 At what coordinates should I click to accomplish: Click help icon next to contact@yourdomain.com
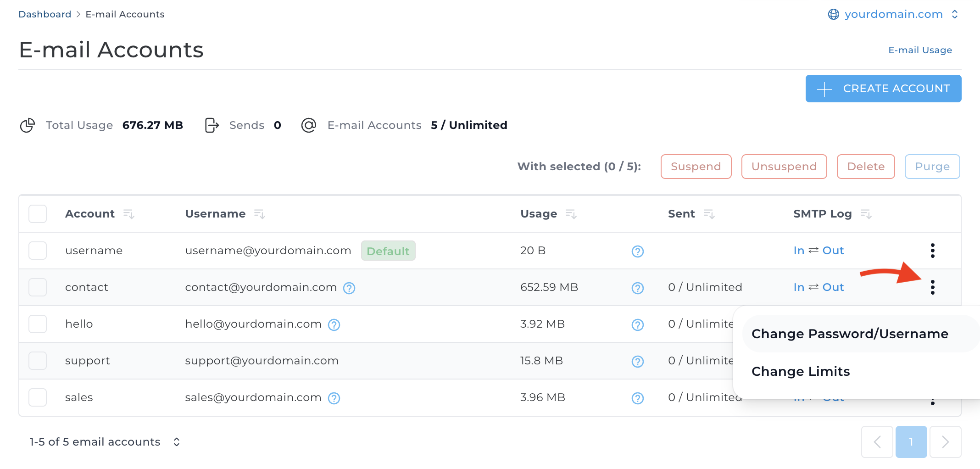(349, 288)
